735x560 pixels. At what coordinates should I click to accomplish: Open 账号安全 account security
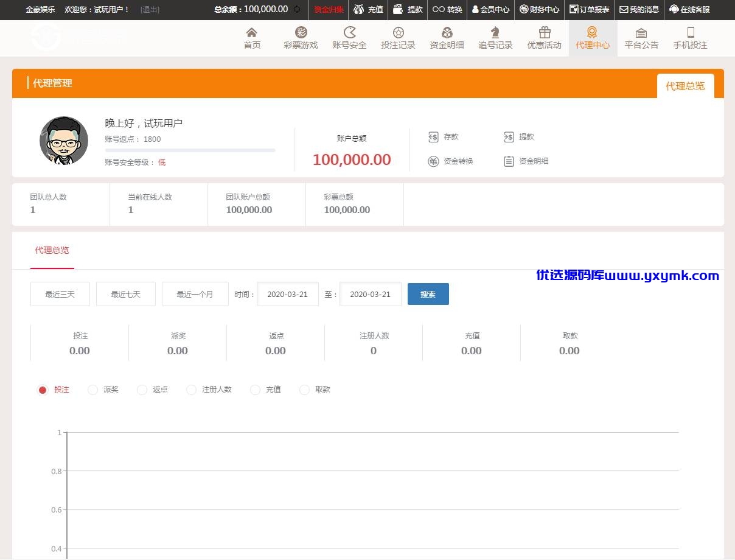coord(350,38)
